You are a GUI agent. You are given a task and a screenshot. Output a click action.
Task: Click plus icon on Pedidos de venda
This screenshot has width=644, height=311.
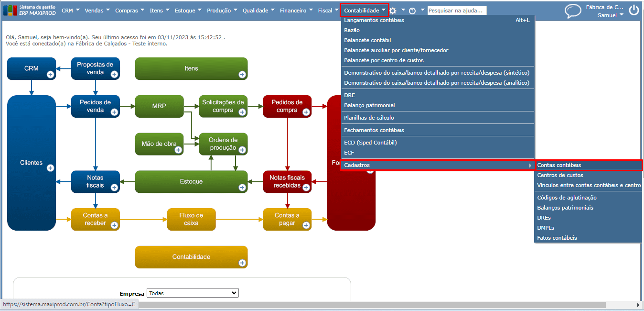(114, 112)
